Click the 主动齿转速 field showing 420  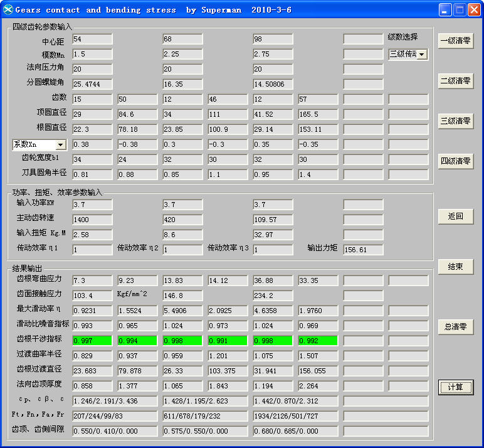(x=182, y=220)
